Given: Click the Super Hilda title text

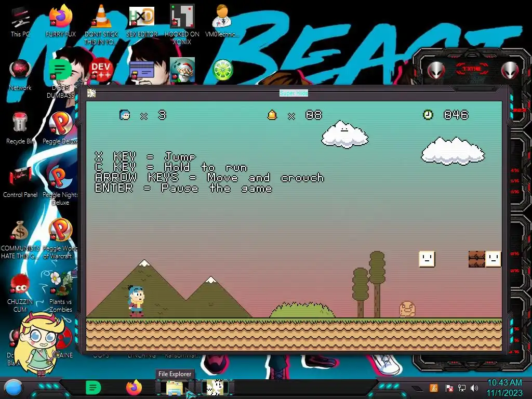Looking at the screenshot, I should coord(294,93).
